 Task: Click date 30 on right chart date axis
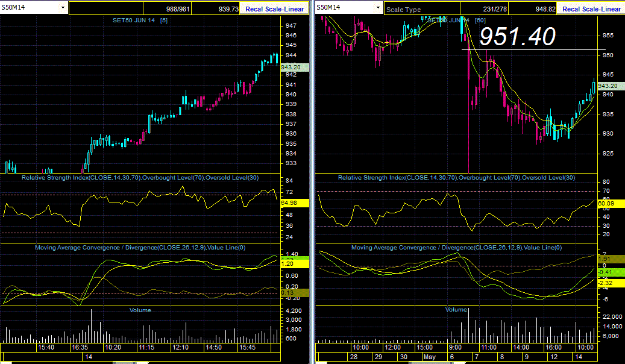click(404, 357)
